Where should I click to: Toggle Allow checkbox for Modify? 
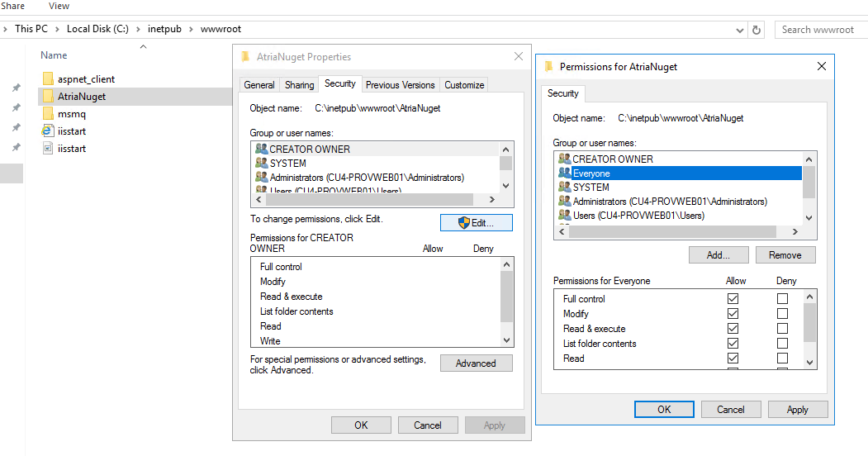coord(733,314)
